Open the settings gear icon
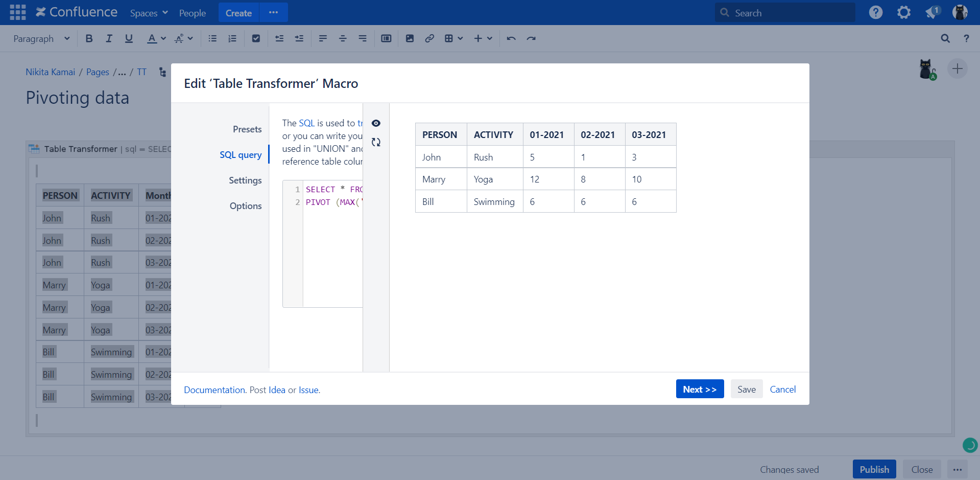This screenshot has width=980, height=480. click(x=903, y=12)
